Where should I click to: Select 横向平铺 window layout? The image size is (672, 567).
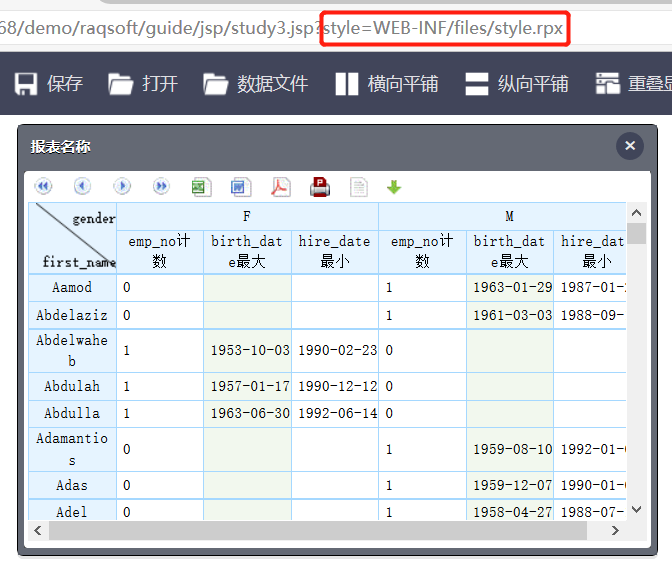coord(387,84)
